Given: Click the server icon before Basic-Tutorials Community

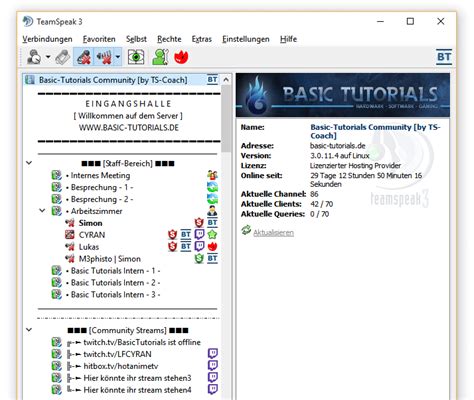Looking at the screenshot, I should [30, 80].
